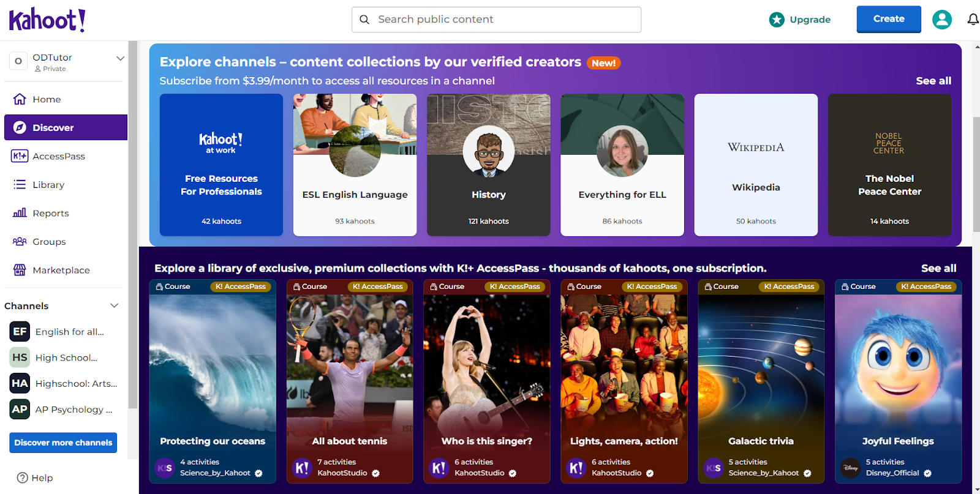
Task: Click the ODTutor workspace avatar
Action: 18,61
